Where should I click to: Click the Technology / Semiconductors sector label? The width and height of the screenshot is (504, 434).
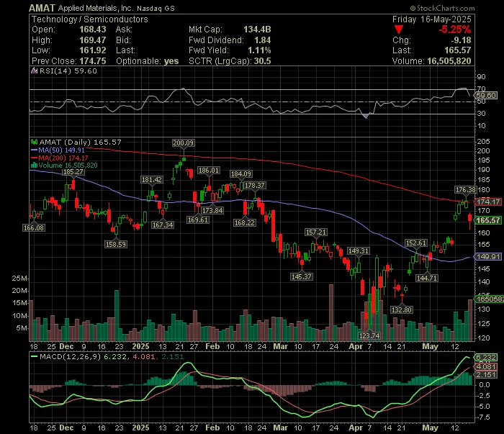(x=90, y=19)
